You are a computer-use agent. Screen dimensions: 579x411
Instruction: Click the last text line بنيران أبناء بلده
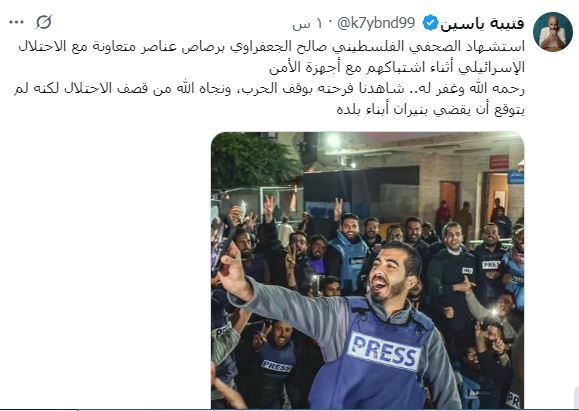[x=431, y=110]
